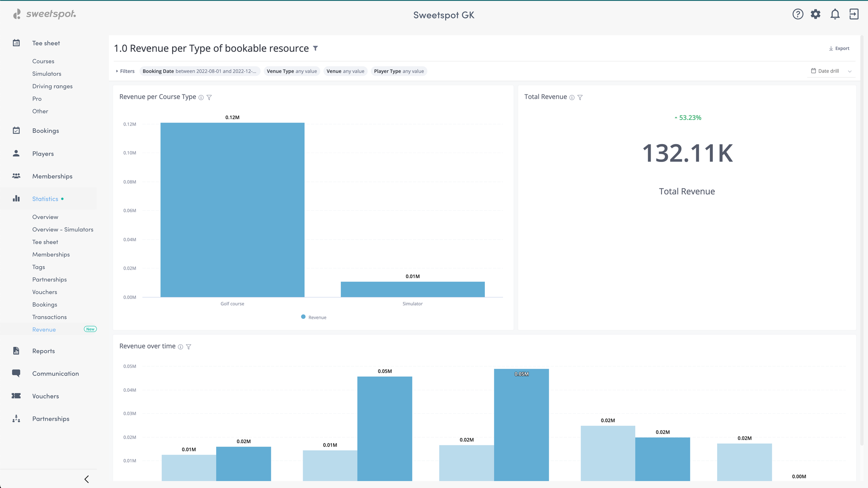
Task: Click the Golf course revenue bar
Action: click(x=232, y=210)
